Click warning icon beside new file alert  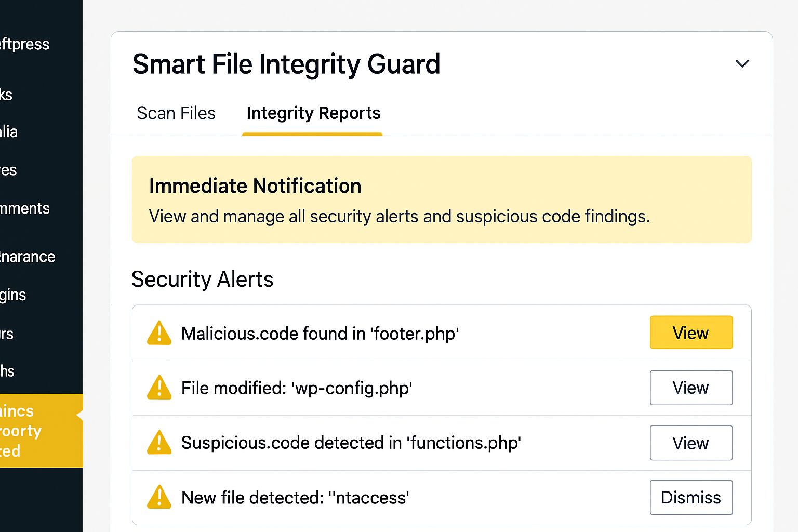click(x=159, y=497)
